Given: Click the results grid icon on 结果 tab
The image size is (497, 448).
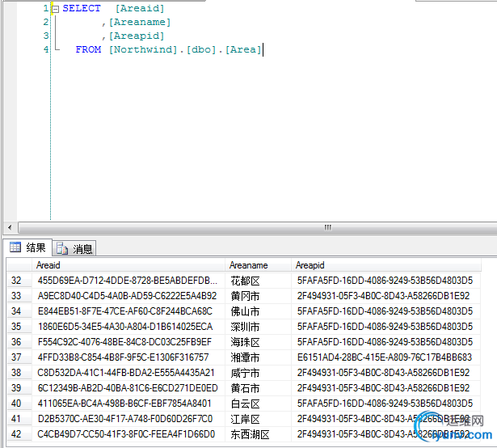Looking at the screenshot, I should (x=15, y=247).
